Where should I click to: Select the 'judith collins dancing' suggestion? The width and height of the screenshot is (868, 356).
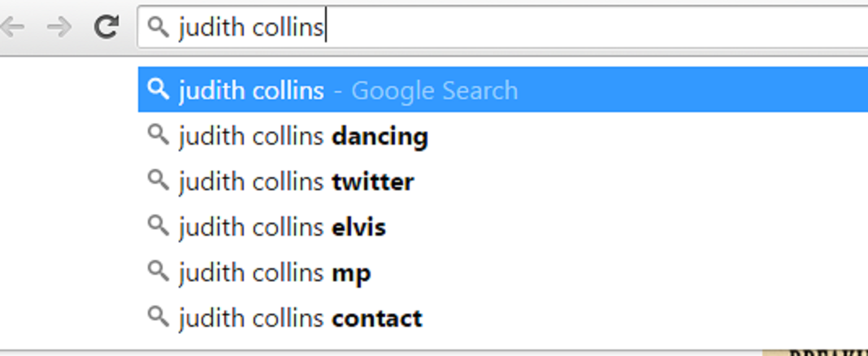pos(303,136)
